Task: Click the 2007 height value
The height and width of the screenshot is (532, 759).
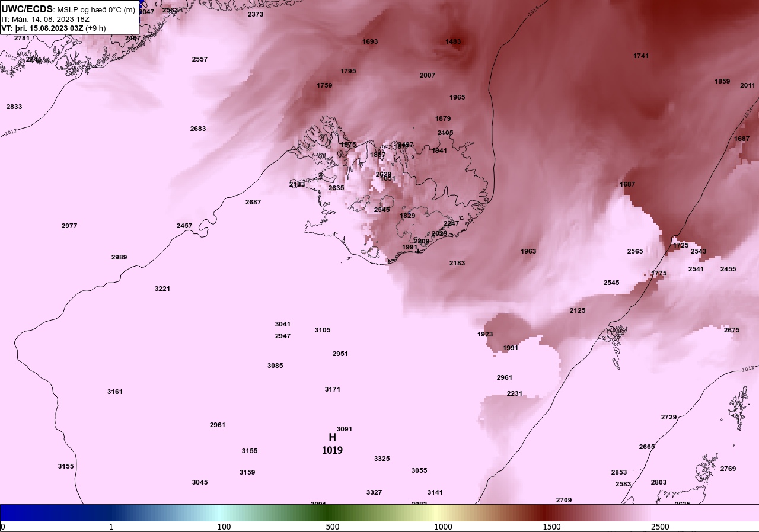Action: (x=428, y=75)
